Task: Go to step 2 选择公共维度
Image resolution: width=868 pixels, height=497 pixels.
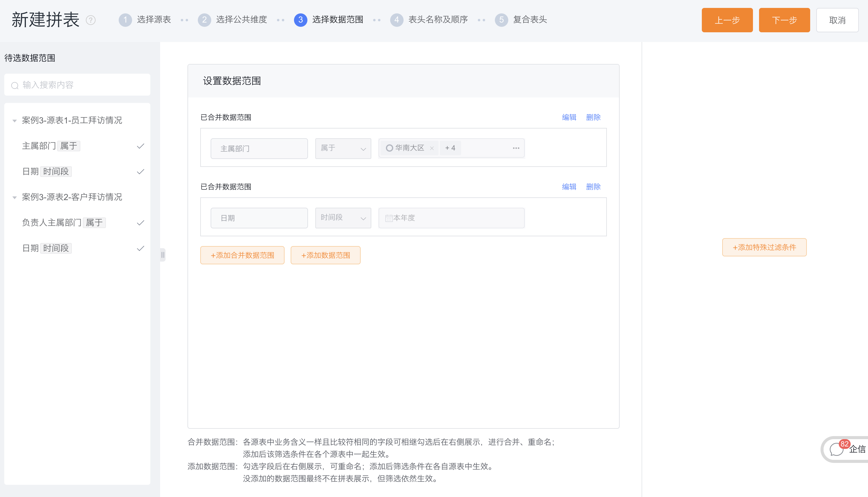Action: tap(232, 20)
